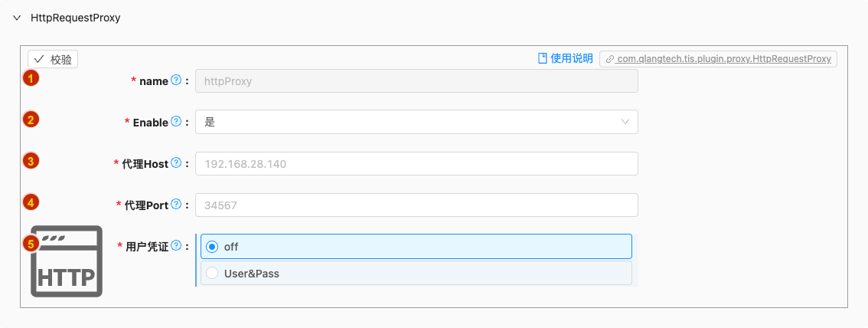Viewport: 868px width, 328px height.
Task: Open com.qlangtech.tis.plugin.proxy.HttpRequestProxy link
Action: tap(718, 59)
